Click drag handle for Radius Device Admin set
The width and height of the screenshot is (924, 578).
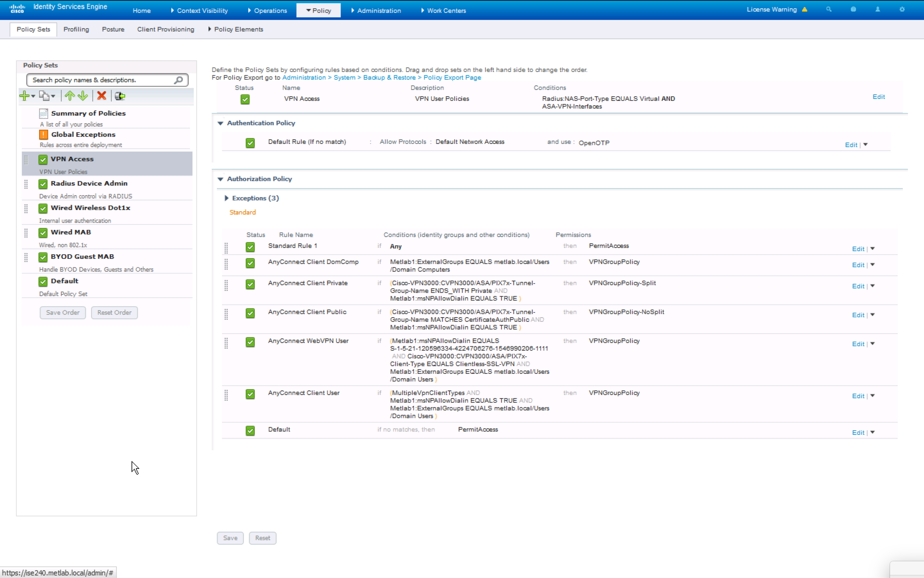[26, 184]
